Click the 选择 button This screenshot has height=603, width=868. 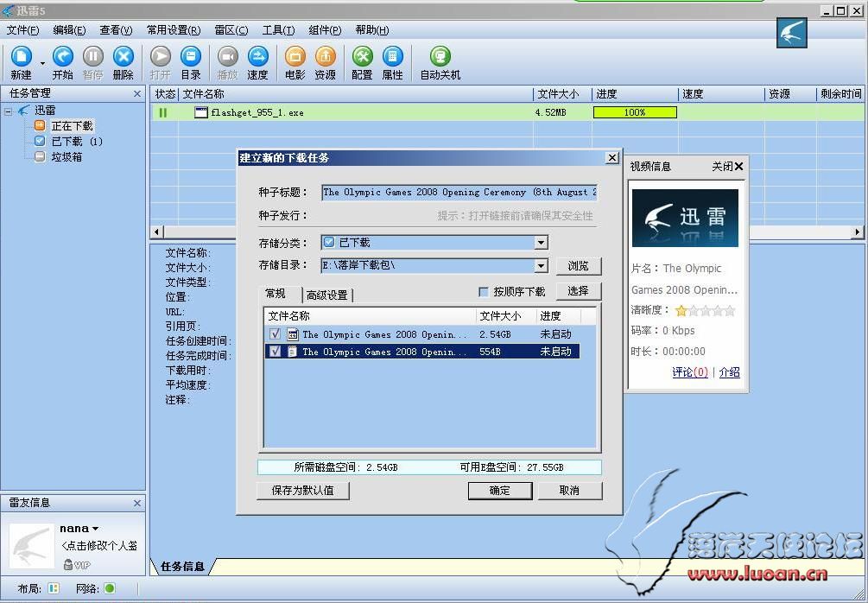[578, 291]
